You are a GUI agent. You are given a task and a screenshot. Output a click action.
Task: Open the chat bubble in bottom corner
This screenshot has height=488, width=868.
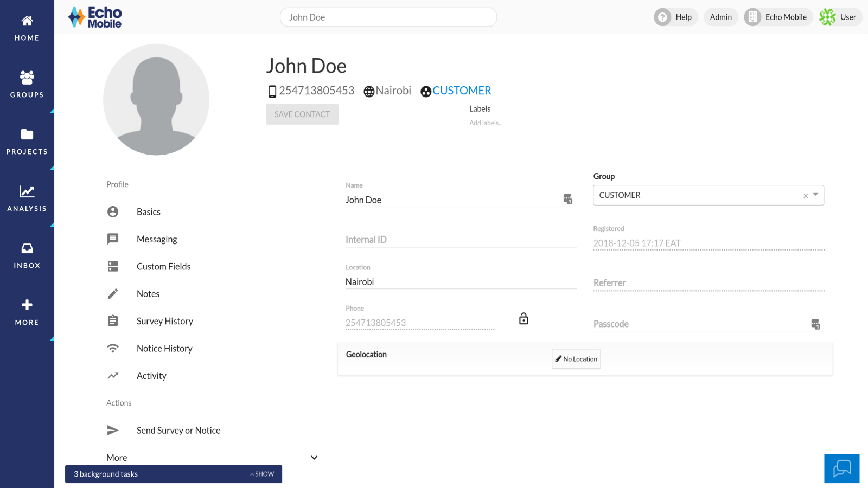(841, 468)
